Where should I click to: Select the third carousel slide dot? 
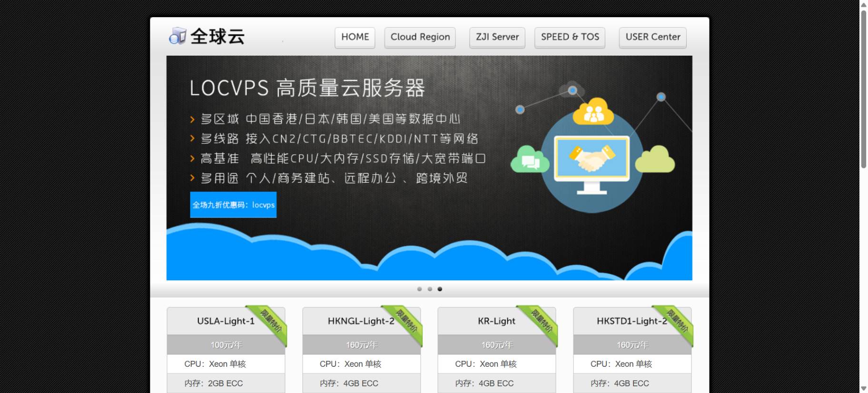[x=440, y=289]
